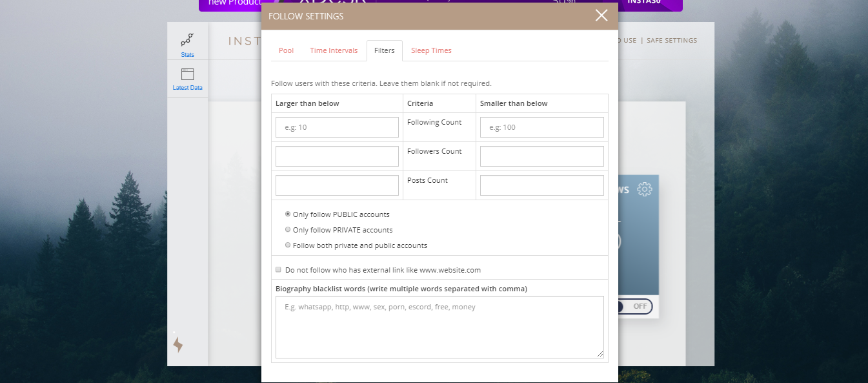868x383 pixels.
Task: Click the Followers Count larger-than field
Action: coord(337,156)
